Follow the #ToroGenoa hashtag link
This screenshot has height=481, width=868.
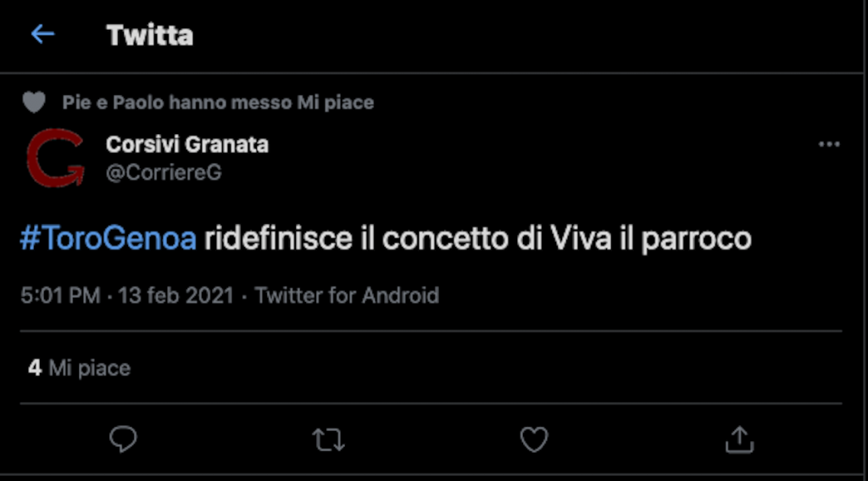coord(108,239)
